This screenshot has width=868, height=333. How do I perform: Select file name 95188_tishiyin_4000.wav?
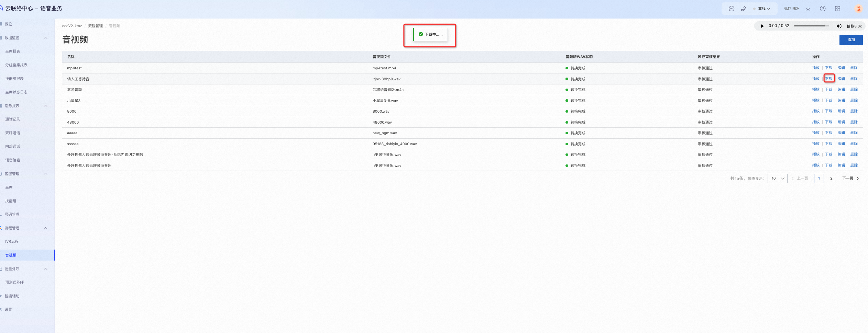394,144
